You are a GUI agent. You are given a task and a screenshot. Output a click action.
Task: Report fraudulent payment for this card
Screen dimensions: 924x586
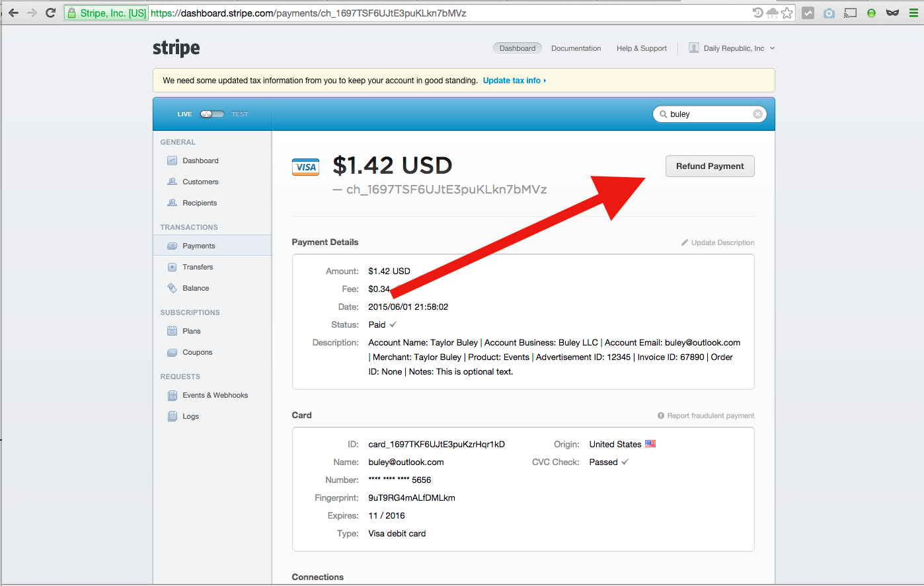710,416
